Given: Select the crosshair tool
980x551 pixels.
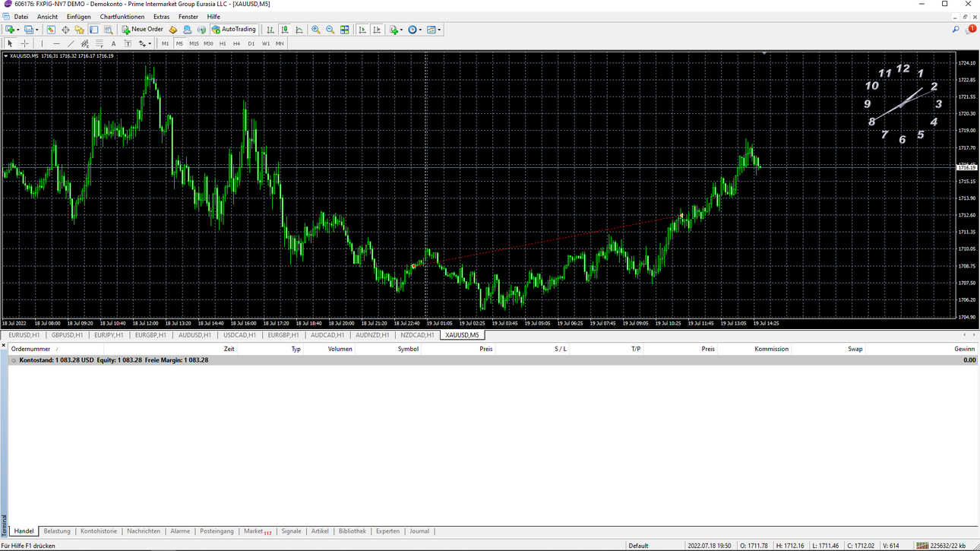Looking at the screenshot, I should (x=24, y=43).
